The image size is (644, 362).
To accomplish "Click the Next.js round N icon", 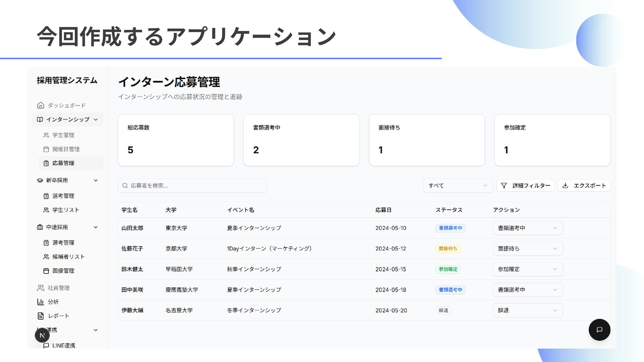I will tap(42, 335).
